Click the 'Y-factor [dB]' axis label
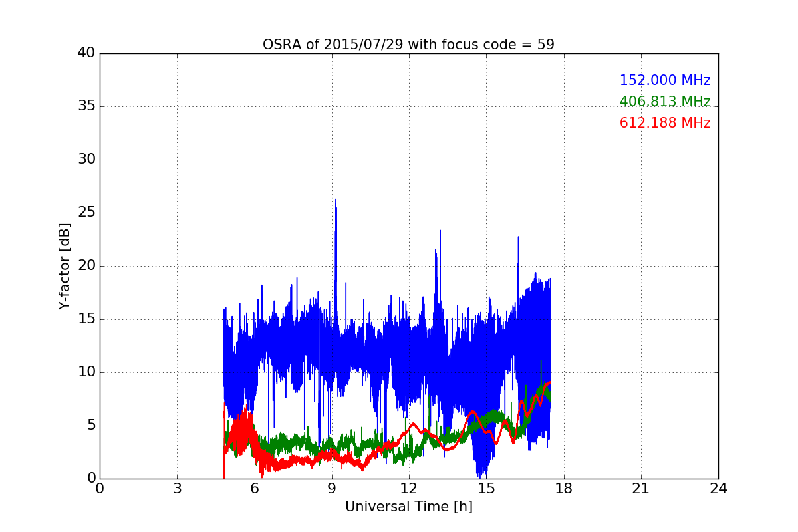 tap(64, 266)
